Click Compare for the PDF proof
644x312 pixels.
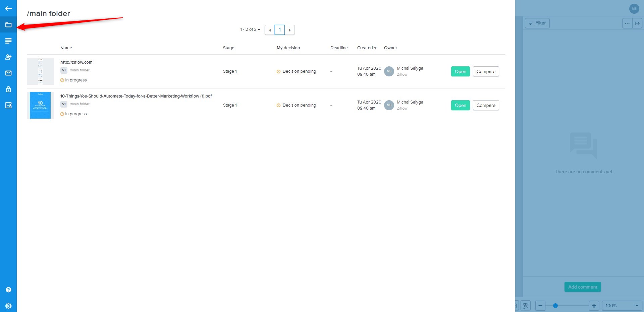[x=486, y=105]
